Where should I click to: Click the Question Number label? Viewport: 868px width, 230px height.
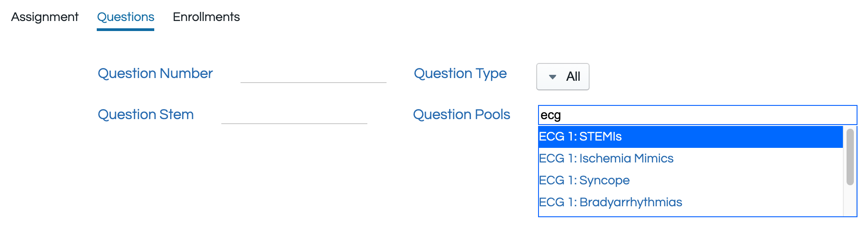[x=155, y=73]
